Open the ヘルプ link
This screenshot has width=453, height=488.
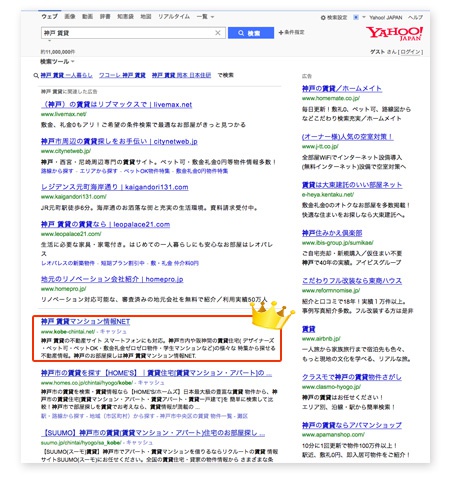pyautogui.click(x=415, y=17)
